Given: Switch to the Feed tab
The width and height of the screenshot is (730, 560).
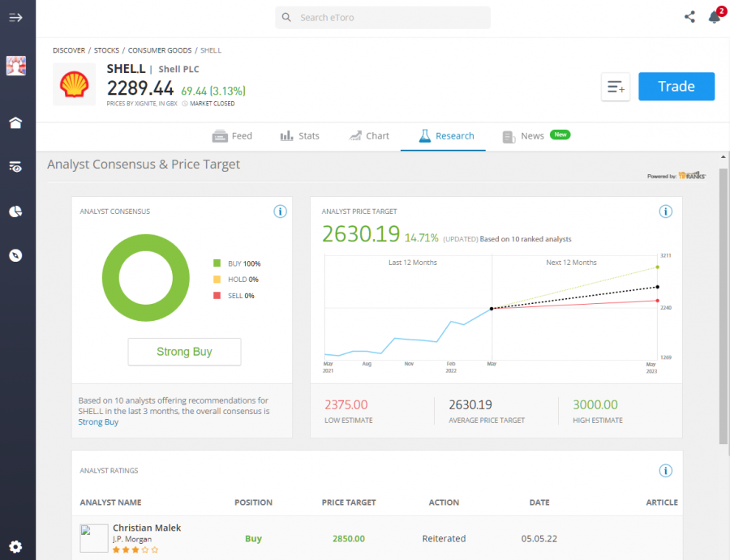Looking at the screenshot, I should (x=232, y=136).
